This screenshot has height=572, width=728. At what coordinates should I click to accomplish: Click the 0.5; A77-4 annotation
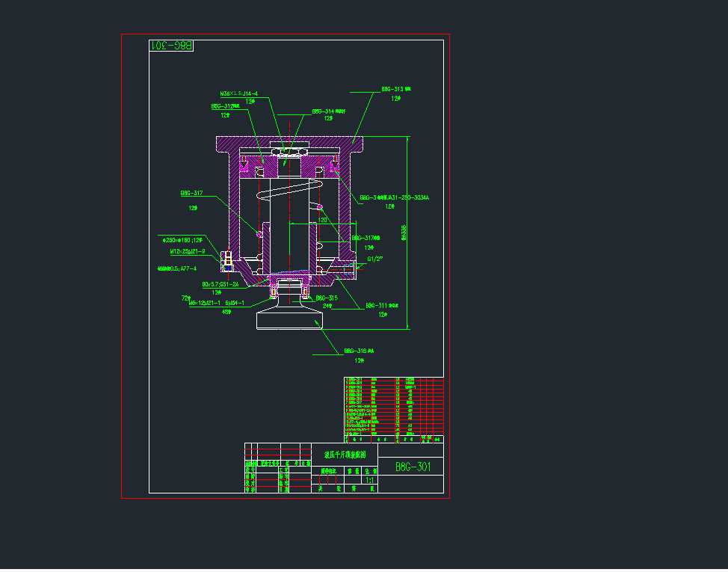coord(177,268)
